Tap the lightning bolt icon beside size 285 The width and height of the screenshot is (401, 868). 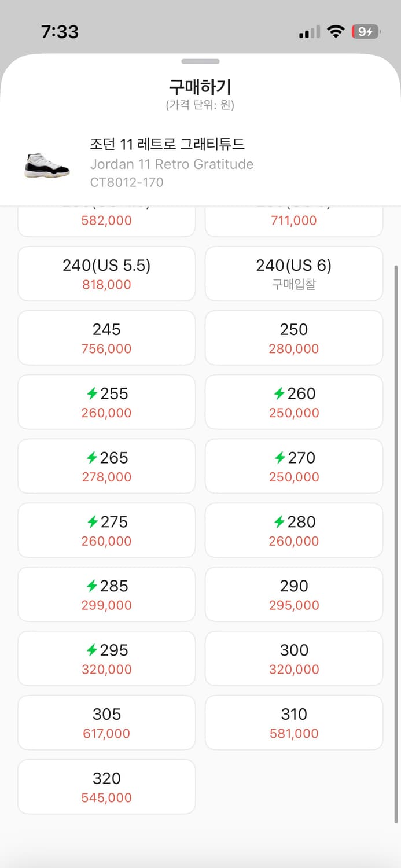click(x=92, y=587)
